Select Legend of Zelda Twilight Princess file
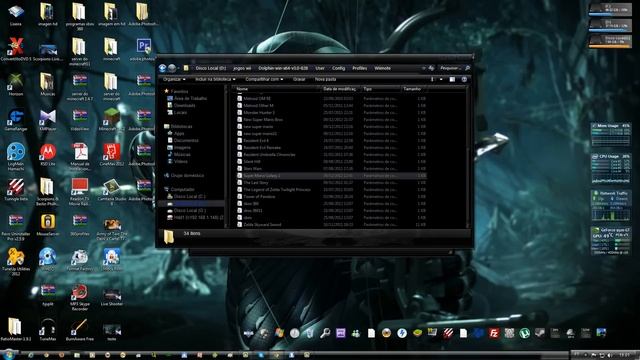 point(277,189)
